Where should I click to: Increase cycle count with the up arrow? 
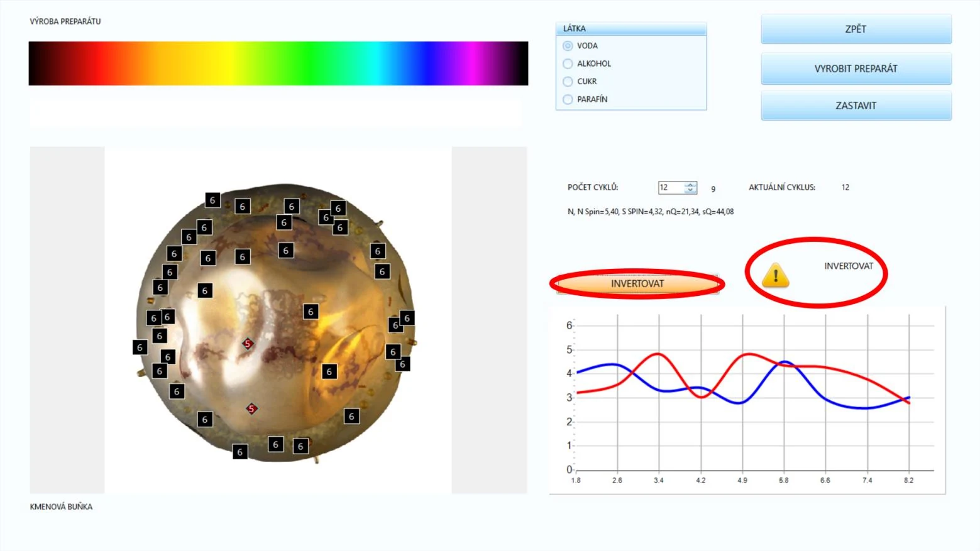point(690,185)
